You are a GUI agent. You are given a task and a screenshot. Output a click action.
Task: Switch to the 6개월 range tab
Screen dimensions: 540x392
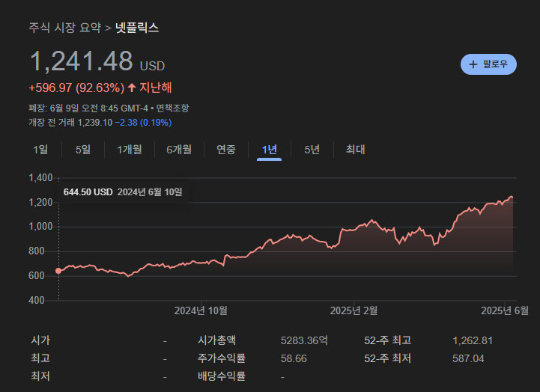(179, 150)
